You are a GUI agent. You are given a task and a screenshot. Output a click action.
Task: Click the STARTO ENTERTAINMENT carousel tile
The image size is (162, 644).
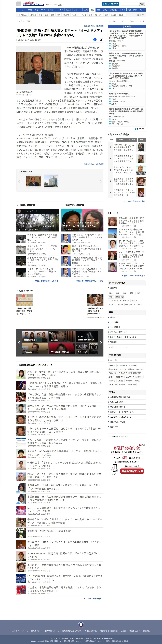coord(87,337)
